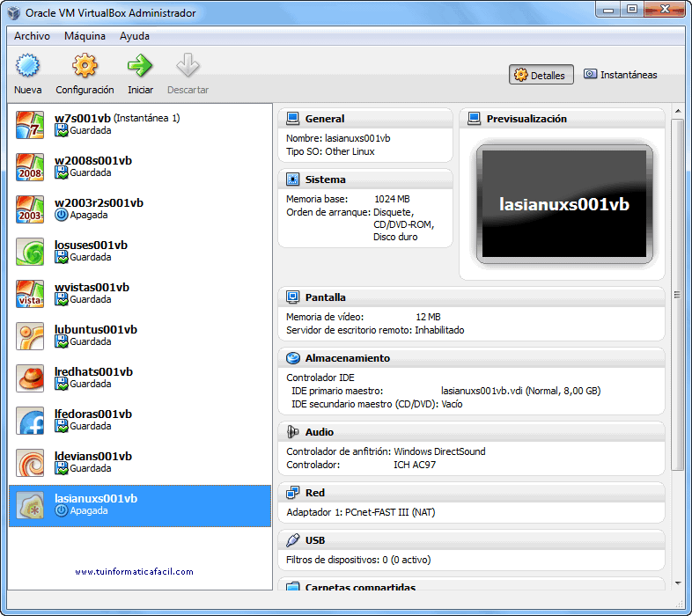692x616 pixels.
Task: Click the power state icon of w2003r2s001vb
Action: (x=62, y=215)
